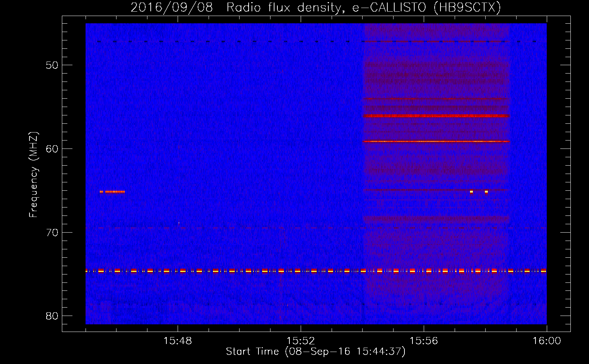Click the bright red band near 56 MHz

point(436,116)
